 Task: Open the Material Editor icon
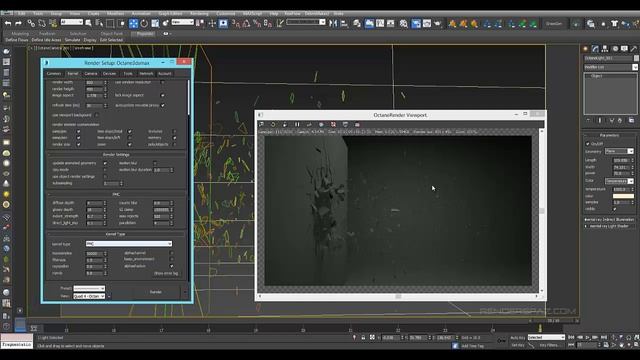404,23
